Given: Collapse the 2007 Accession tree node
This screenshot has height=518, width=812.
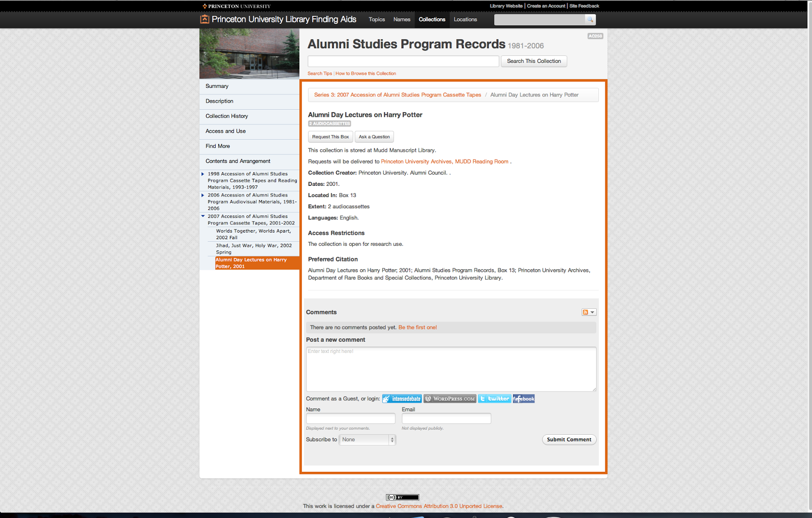Looking at the screenshot, I should pos(203,216).
